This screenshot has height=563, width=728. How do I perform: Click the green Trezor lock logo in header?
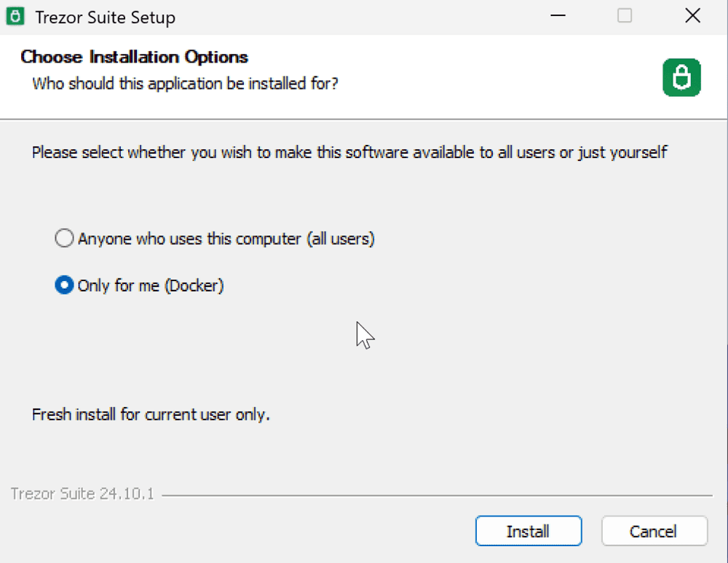[681, 78]
